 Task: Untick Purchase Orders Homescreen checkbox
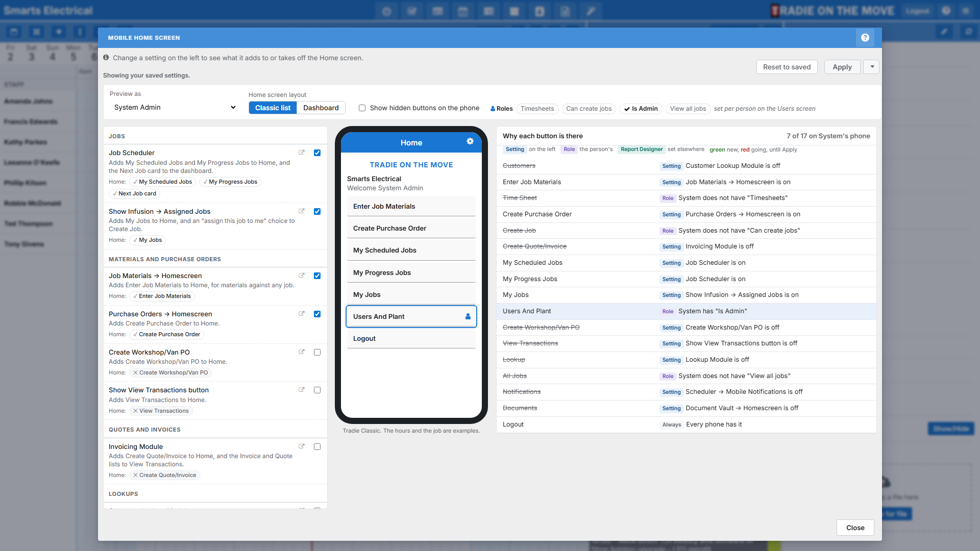(x=317, y=314)
